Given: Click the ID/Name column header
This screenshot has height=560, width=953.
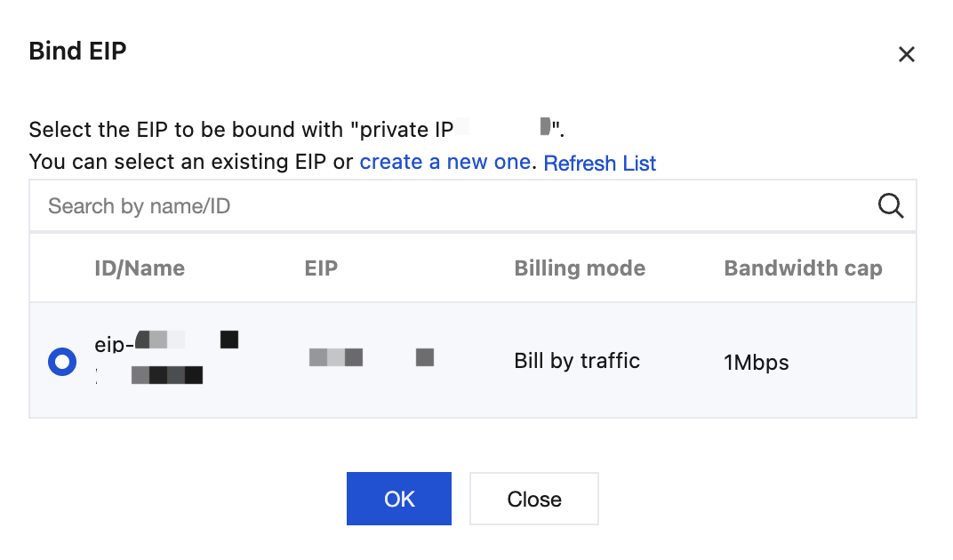Looking at the screenshot, I should click(x=140, y=268).
